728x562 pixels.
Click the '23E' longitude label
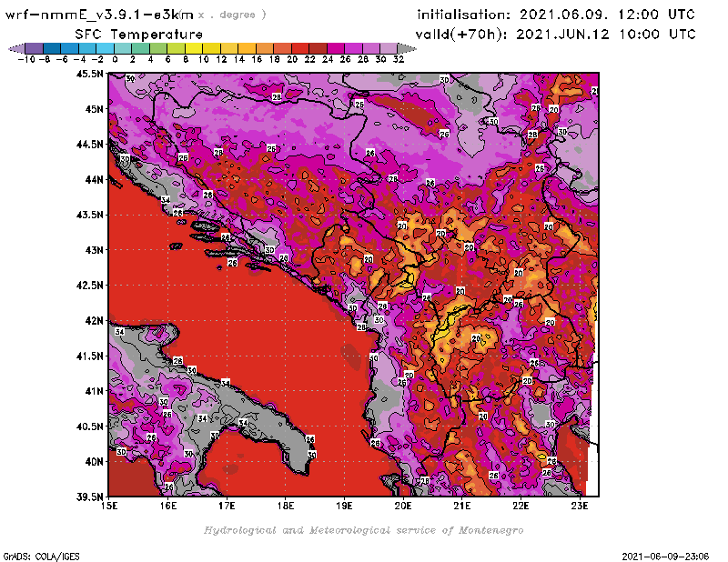point(580,506)
